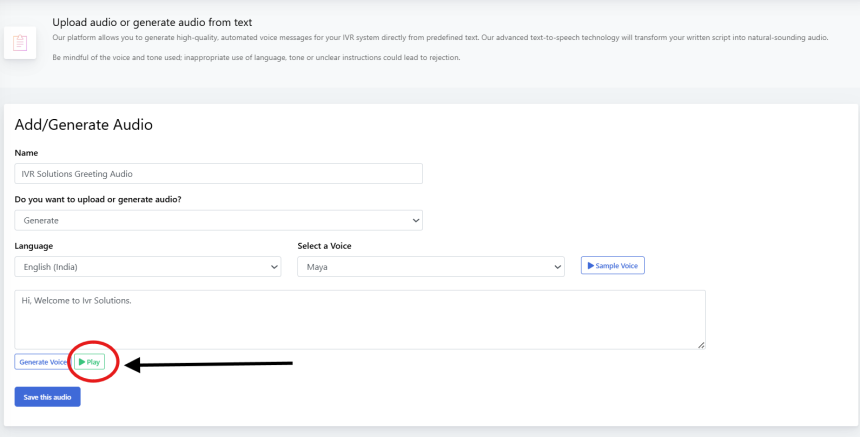Viewport: 860px width, 437px height.
Task: Click the "Select a Voice" label
Action: 324,246
